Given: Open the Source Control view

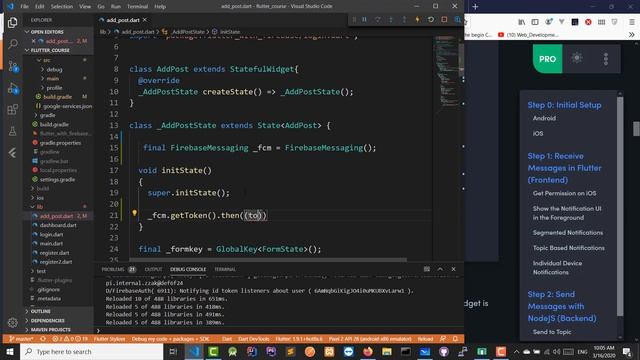Looking at the screenshot, I should pos(13,66).
